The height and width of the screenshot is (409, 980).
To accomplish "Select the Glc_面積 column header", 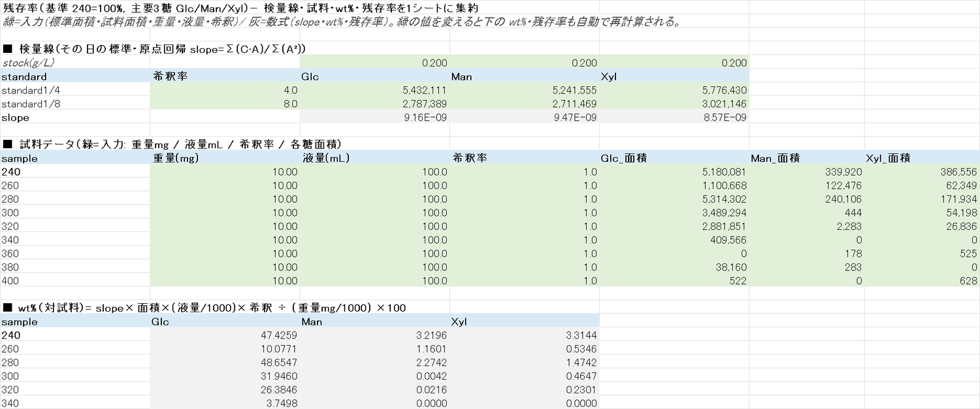I will 674,158.
